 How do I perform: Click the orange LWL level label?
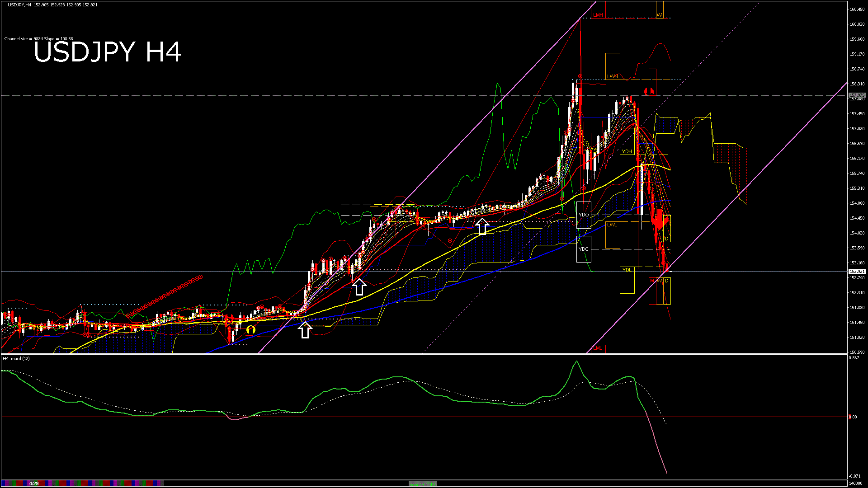coord(612,225)
